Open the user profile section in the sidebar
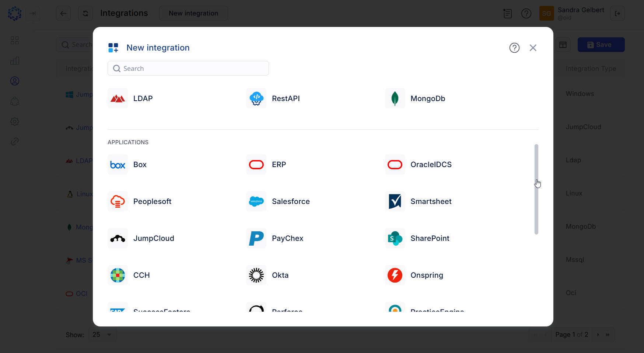The height and width of the screenshot is (353, 644). pos(15,81)
